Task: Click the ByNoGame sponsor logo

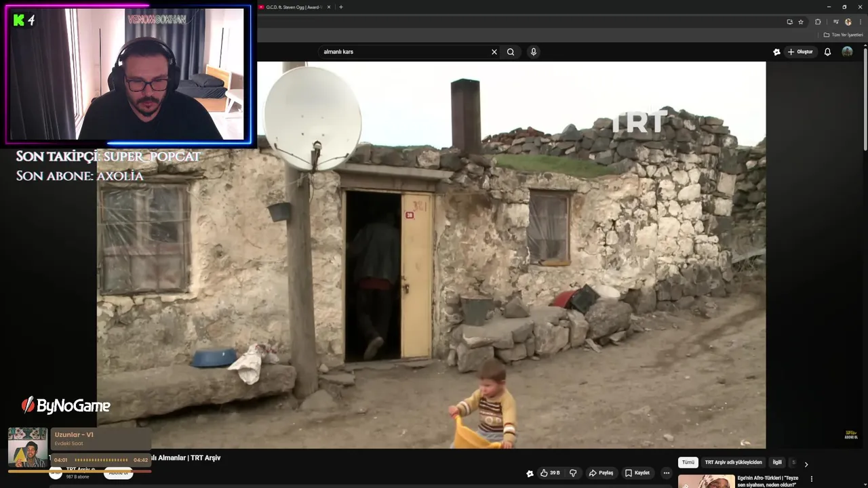Action: pyautogui.click(x=66, y=406)
